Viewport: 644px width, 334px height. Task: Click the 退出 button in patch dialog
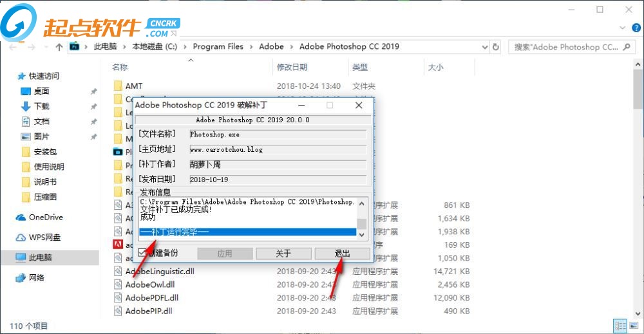click(342, 254)
